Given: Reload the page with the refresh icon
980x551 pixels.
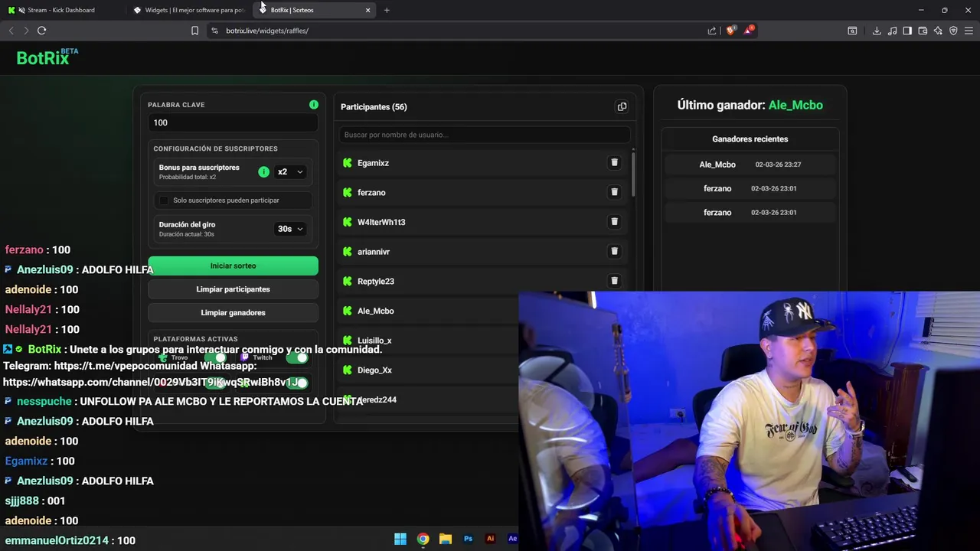Looking at the screenshot, I should (x=41, y=31).
